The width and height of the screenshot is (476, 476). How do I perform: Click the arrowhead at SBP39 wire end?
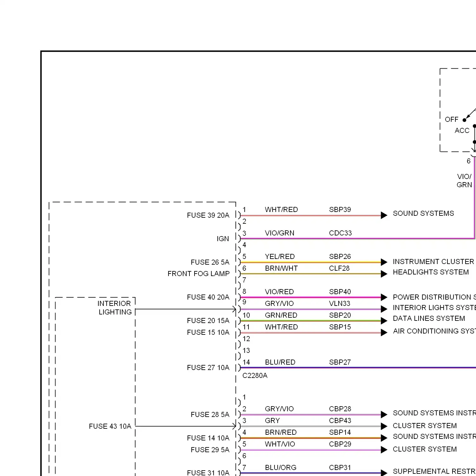point(384,215)
